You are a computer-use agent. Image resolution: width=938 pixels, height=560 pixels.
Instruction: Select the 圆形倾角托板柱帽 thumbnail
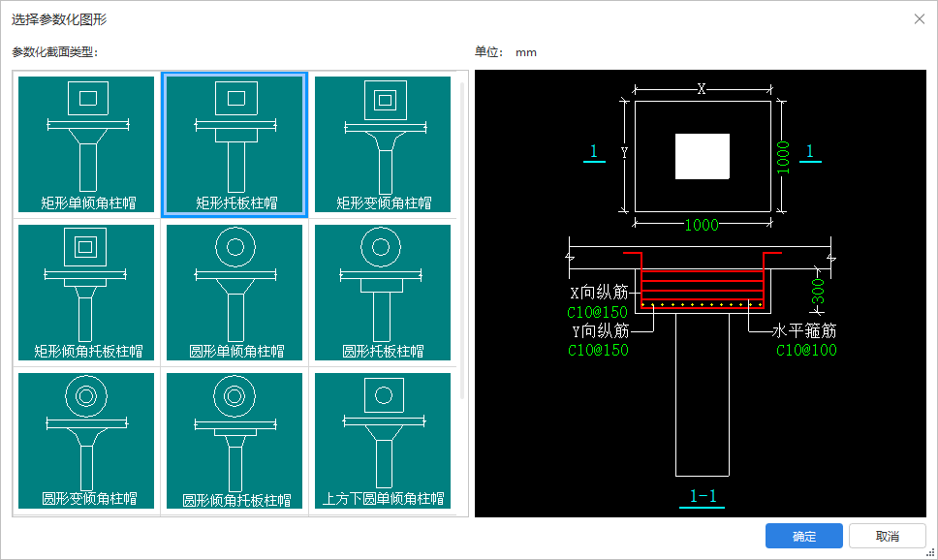coord(234,441)
